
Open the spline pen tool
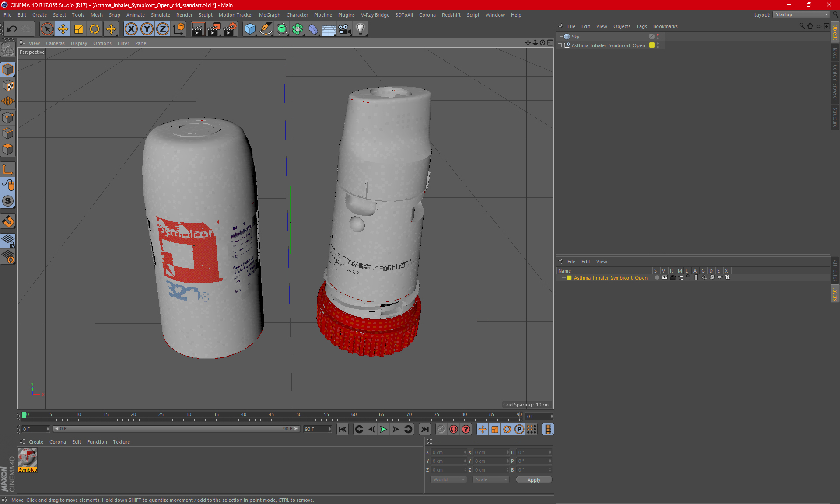[266, 29]
